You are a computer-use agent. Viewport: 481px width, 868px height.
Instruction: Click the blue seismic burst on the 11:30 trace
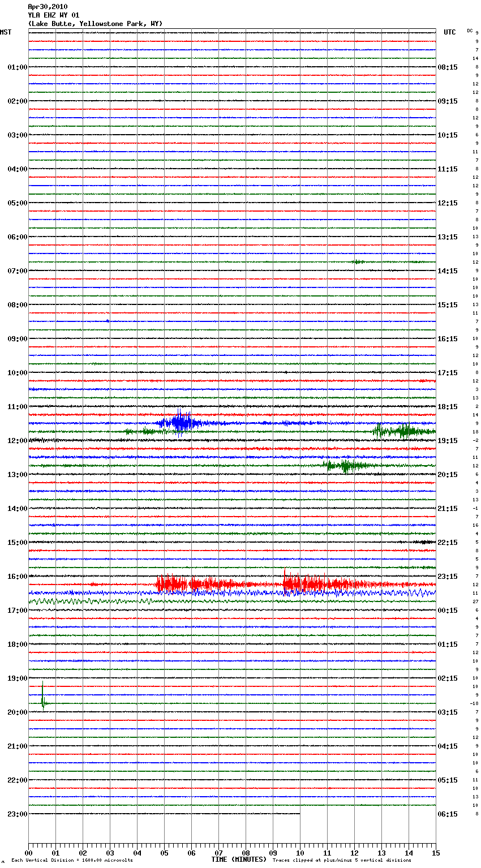click(179, 422)
